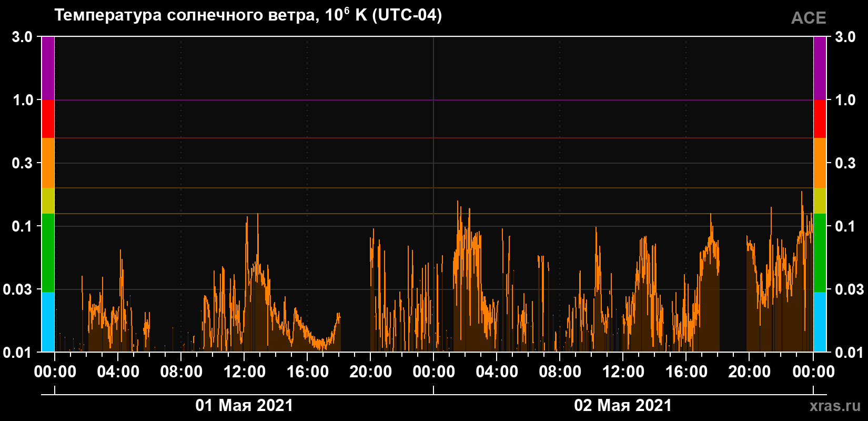Select the "01 Мая 2021" date label
Viewport: 868px width, 421px height.
pyautogui.click(x=244, y=405)
